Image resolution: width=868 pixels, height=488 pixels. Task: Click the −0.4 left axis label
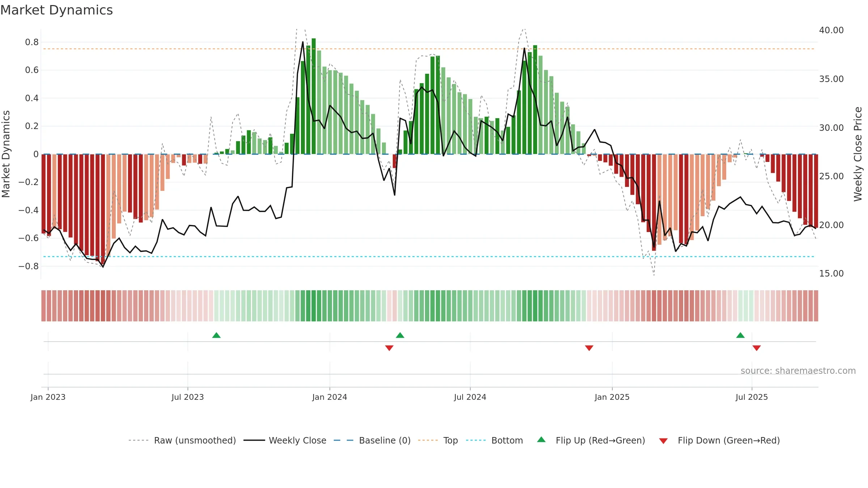point(29,210)
